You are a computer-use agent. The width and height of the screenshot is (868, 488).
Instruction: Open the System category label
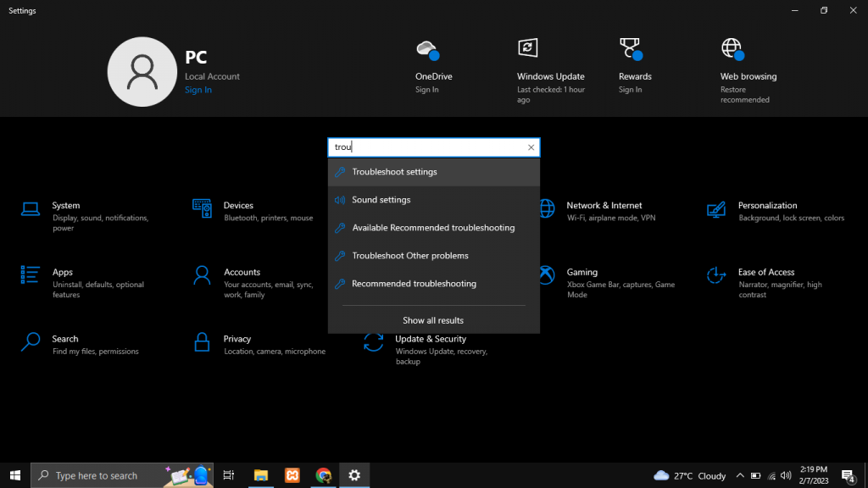[x=66, y=205]
